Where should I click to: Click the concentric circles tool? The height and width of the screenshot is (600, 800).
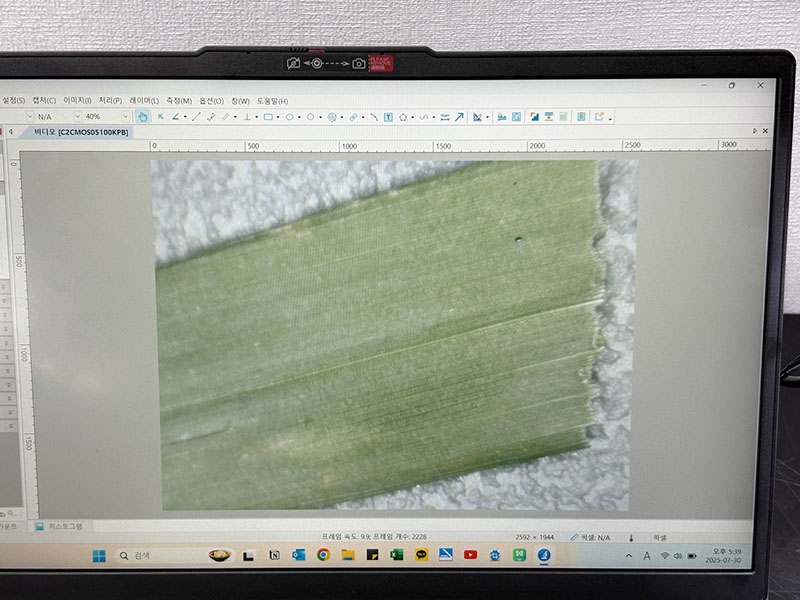click(332, 117)
